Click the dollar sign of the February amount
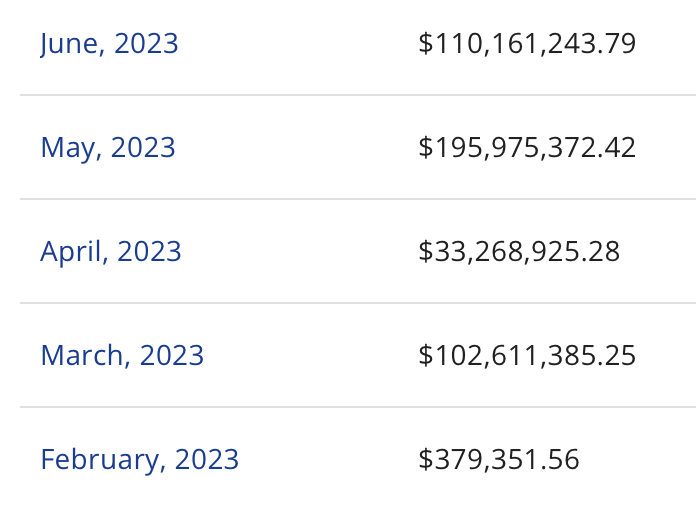Viewport: 696px width, 510px height. pos(426,459)
